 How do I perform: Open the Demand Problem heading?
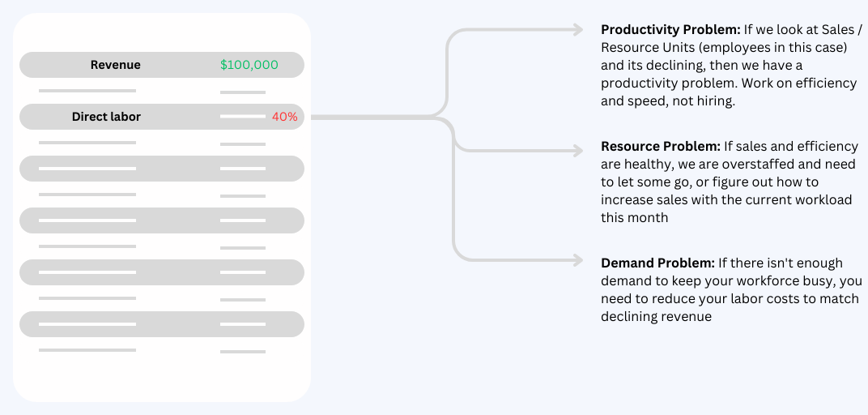(x=657, y=263)
